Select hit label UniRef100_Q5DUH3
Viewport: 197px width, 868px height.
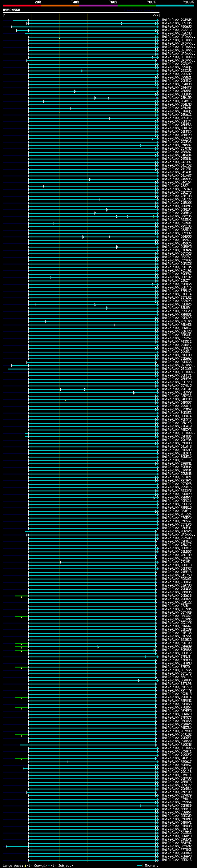pos(177,443)
